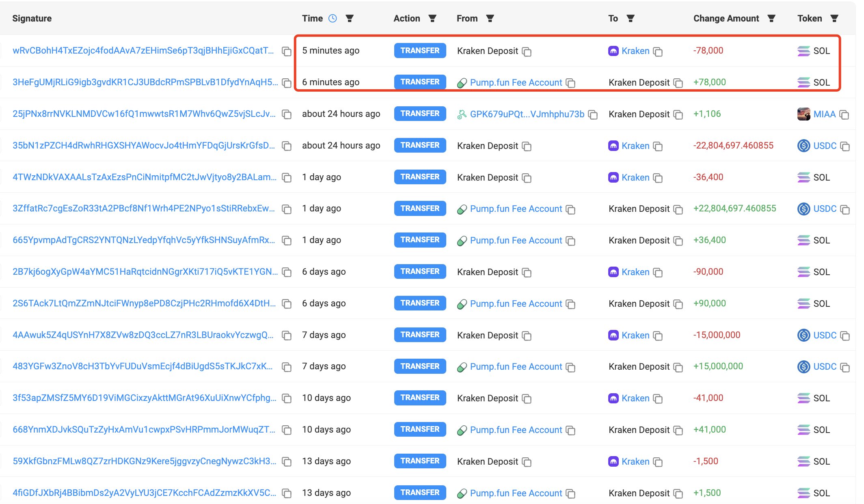Copy GPK679uPQt...VJmhphu73b address
Viewport: 864px width, 504px height.
(593, 115)
